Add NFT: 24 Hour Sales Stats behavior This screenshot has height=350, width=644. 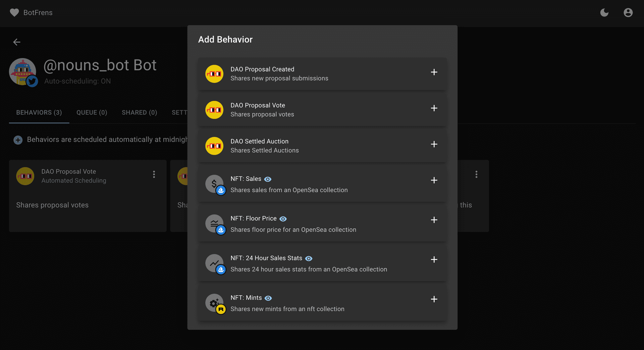tap(434, 259)
